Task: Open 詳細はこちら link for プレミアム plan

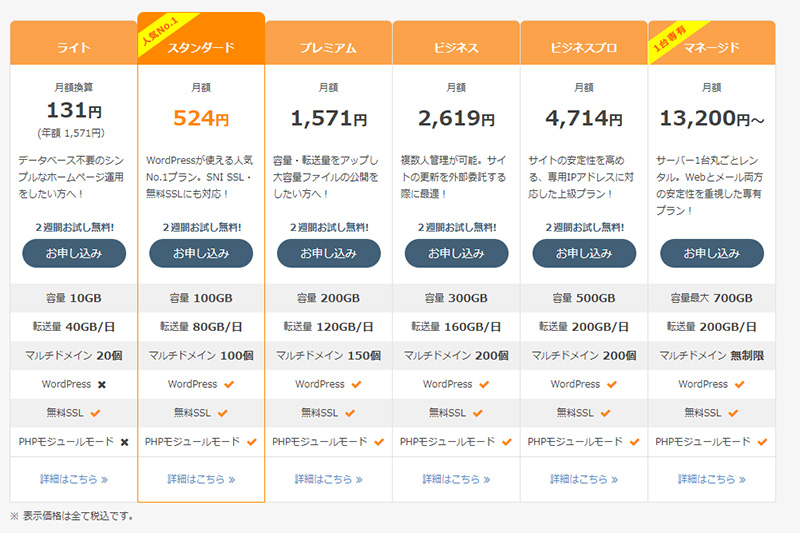Action: click(x=329, y=479)
